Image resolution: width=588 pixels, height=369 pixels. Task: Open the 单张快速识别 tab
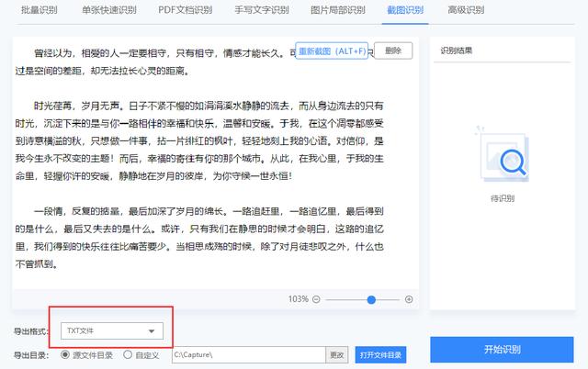pos(109,10)
